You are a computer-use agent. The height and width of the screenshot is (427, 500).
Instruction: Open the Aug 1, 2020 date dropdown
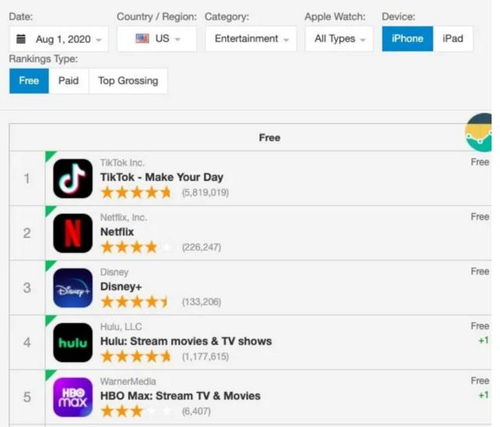pos(59,39)
